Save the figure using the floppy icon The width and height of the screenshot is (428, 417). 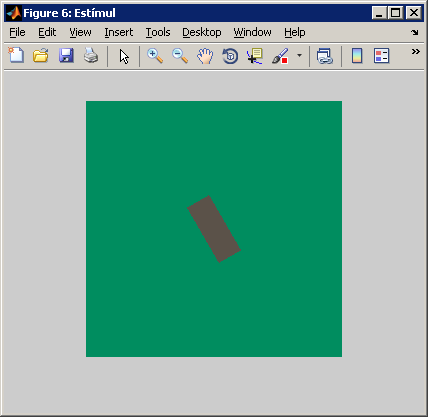(x=66, y=55)
